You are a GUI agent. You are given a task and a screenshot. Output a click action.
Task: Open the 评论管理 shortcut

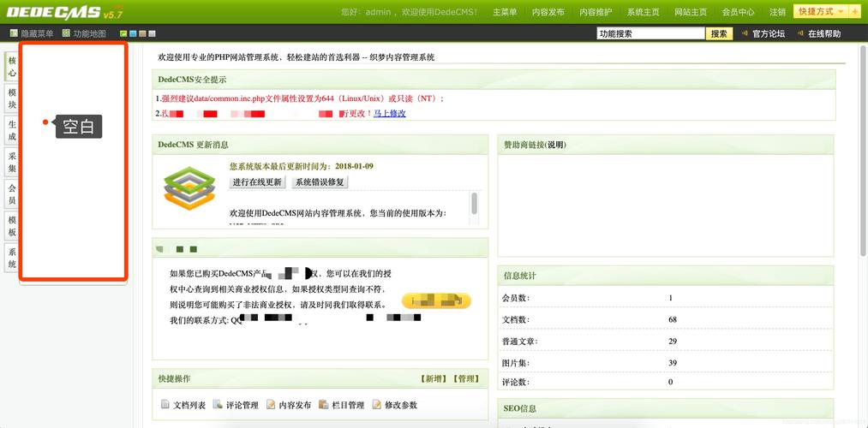coord(242,406)
